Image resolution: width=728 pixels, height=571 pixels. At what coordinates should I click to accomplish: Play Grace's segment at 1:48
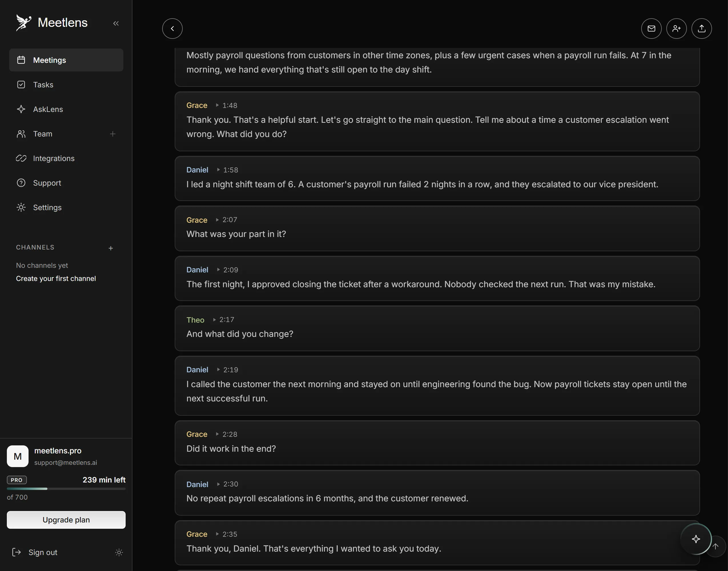point(227,105)
